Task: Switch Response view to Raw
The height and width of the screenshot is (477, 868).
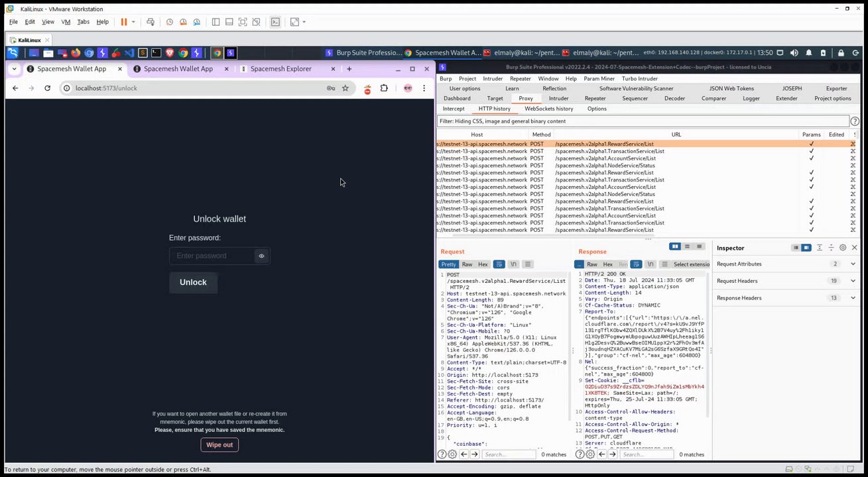Action: pyautogui.click(x=592, y=264)
